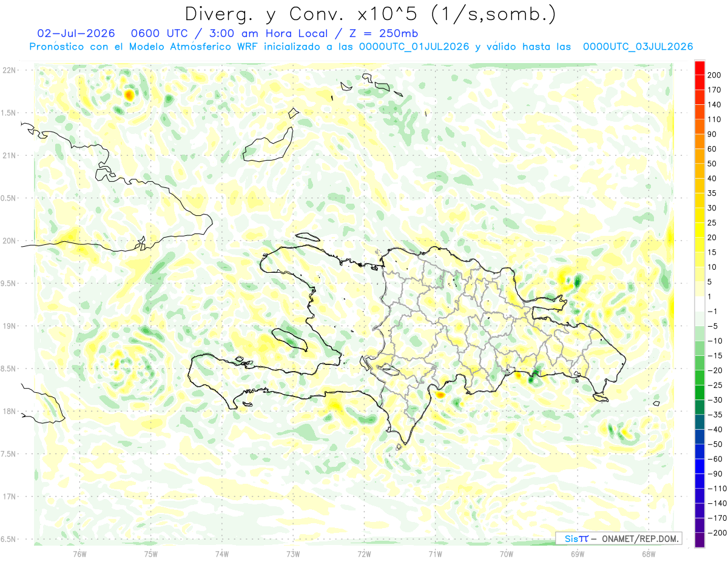The height and width of the screenshot is (562, 728).
Task: Select the date text '02-Jul-2026'
Action: [x=76, y=33]
